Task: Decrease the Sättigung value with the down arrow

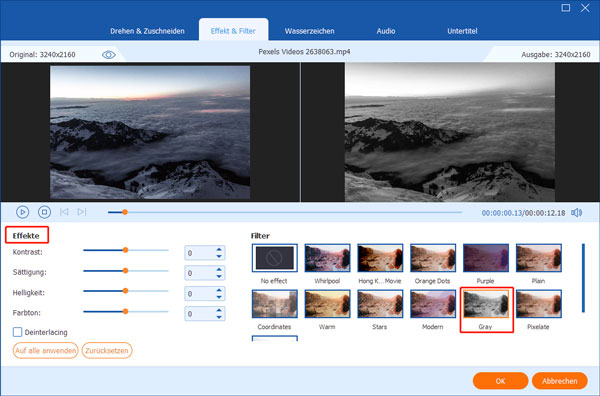Action: (x=219, y=277)
